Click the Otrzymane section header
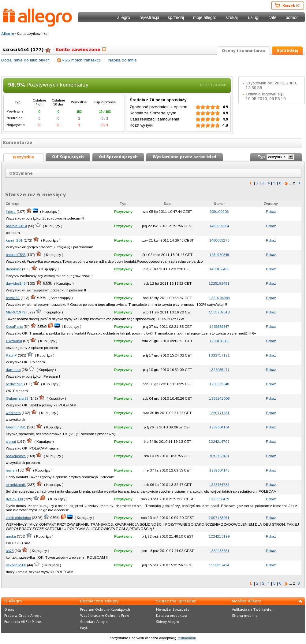This screenshot has width=306, height=644. coord(153,173)
